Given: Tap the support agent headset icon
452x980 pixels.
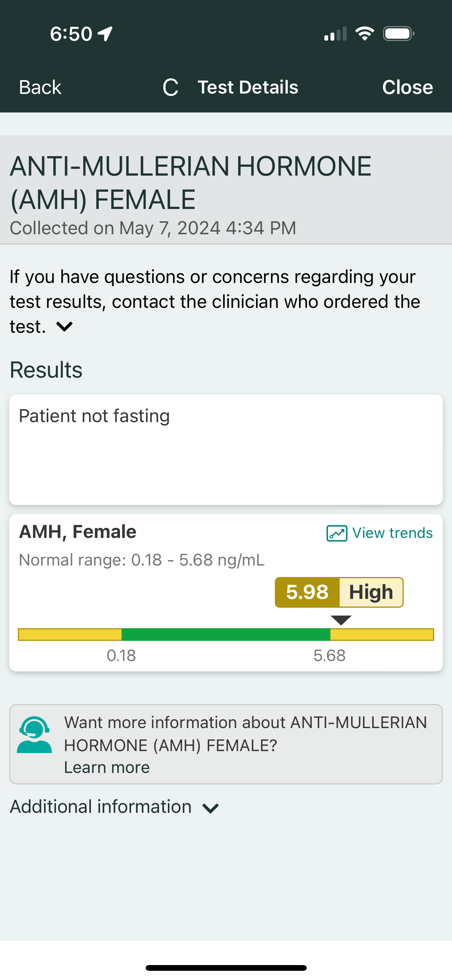Looking at the screenshot, I should 35,735.
